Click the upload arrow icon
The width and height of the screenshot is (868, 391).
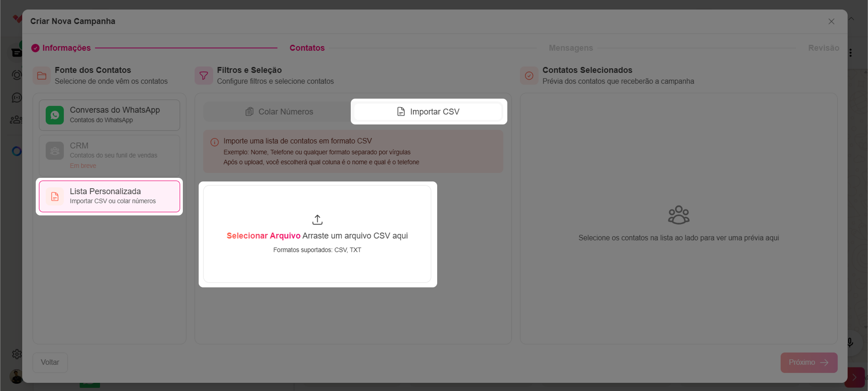[317, 220]
